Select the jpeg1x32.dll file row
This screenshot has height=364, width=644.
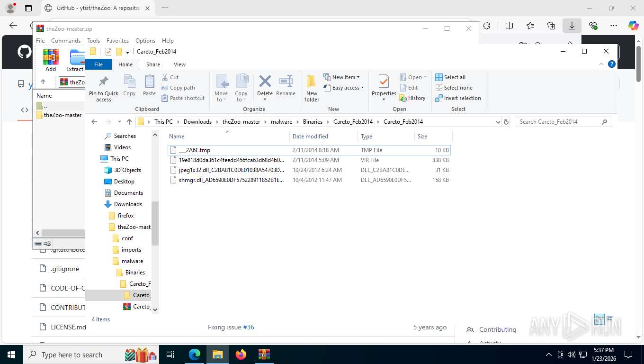[x=309, y=170]
